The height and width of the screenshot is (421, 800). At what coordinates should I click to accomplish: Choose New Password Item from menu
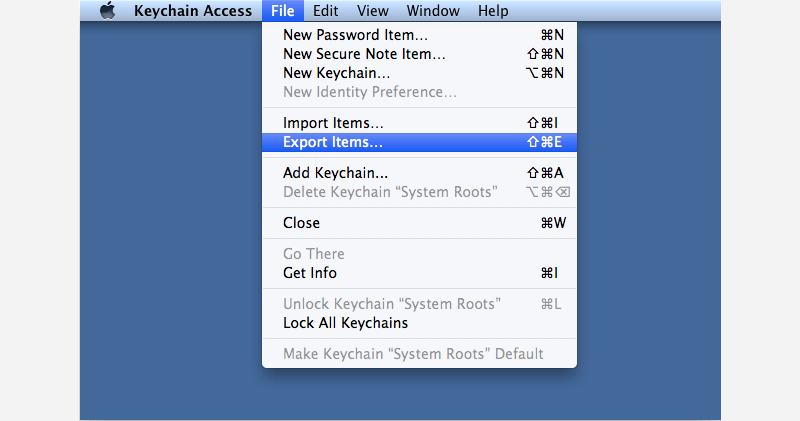[x=355, y=35]
